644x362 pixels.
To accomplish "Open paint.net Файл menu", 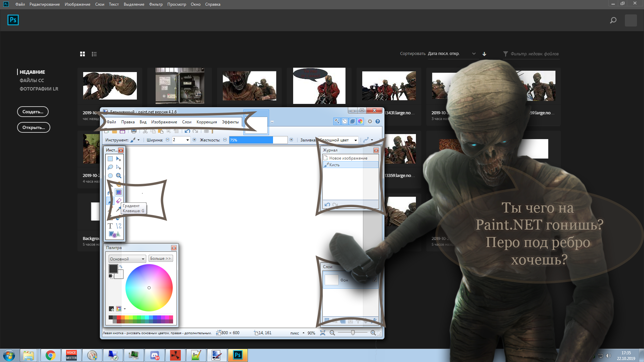I will pyautogui.click(x=111, y=122).
